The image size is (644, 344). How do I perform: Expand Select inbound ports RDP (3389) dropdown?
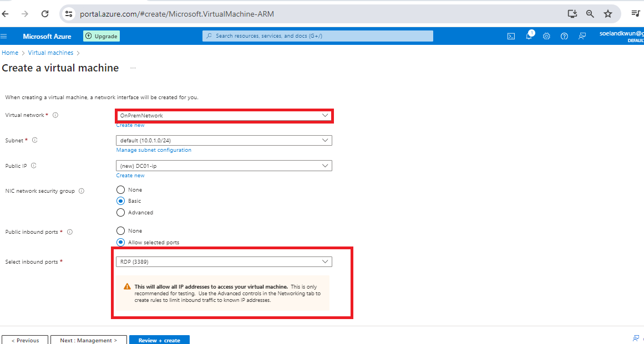click(x=224, y=261)
